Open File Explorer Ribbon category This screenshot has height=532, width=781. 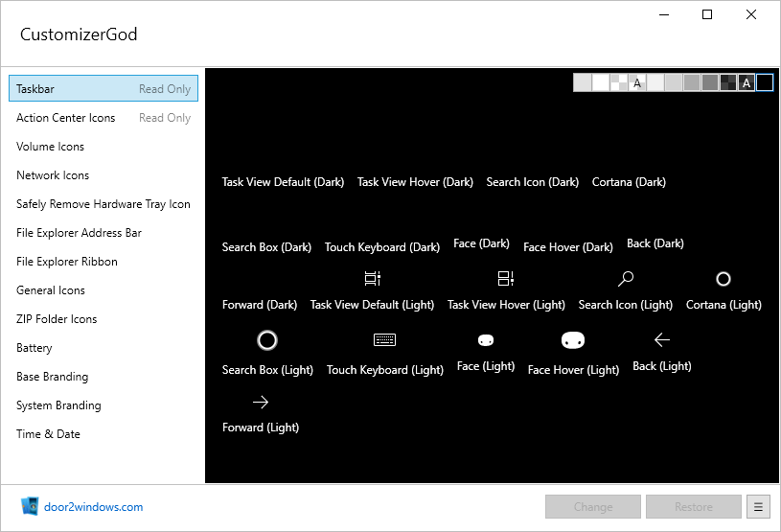[103, 262]
